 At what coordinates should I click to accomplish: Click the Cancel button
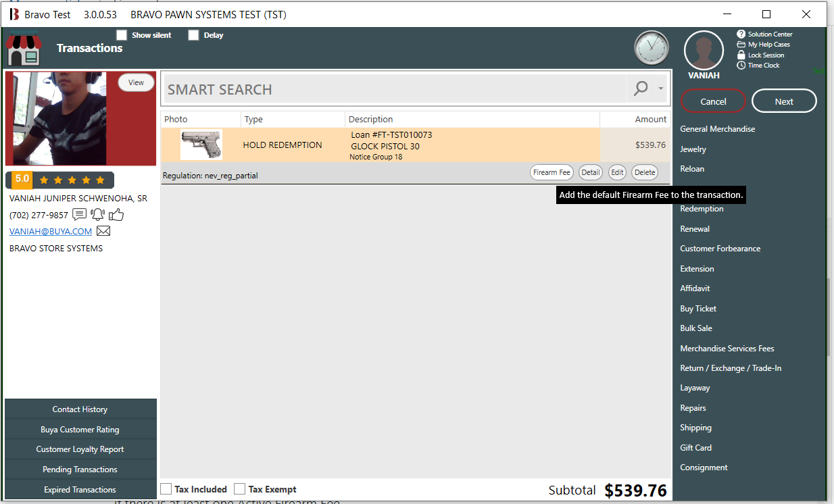[713, 101]
